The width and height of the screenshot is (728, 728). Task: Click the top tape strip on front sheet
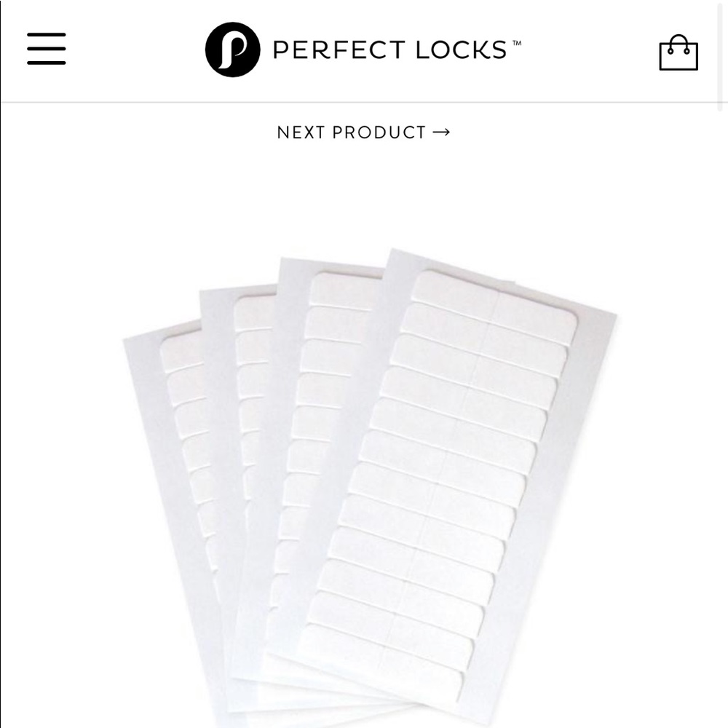492,302
